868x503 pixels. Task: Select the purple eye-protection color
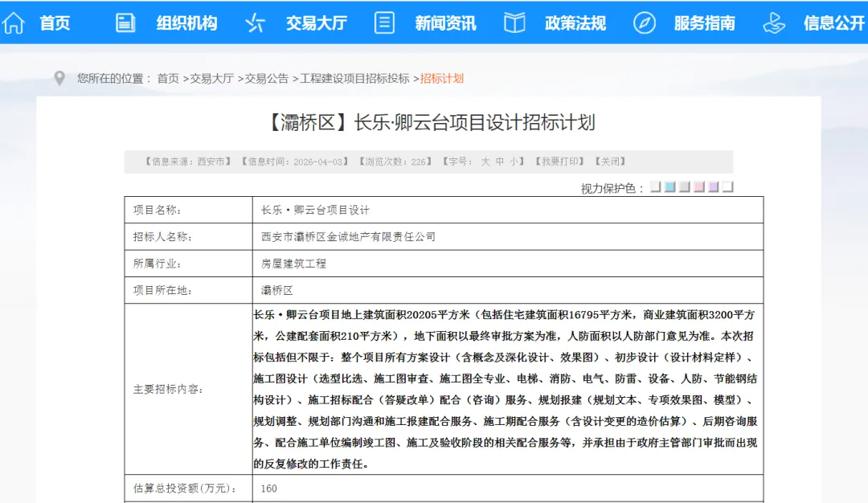(713, 187)
